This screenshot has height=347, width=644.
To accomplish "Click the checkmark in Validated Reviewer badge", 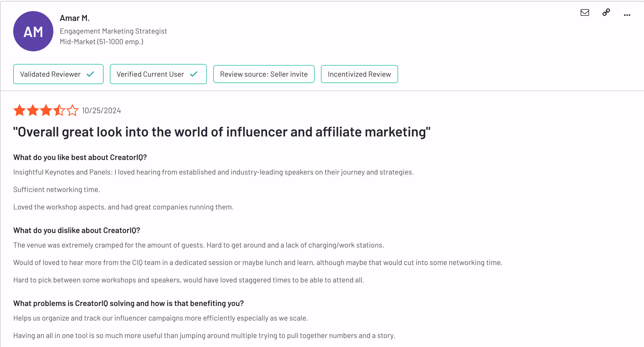I will click(x=90, y=74).
